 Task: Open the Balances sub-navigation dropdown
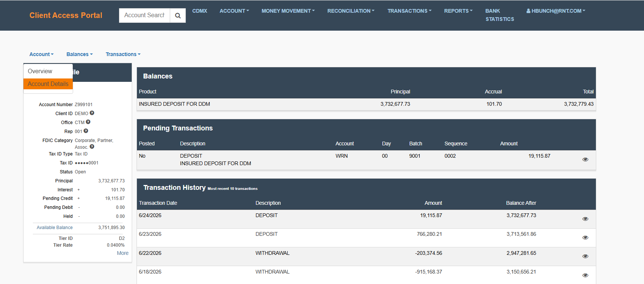(79, 54)
